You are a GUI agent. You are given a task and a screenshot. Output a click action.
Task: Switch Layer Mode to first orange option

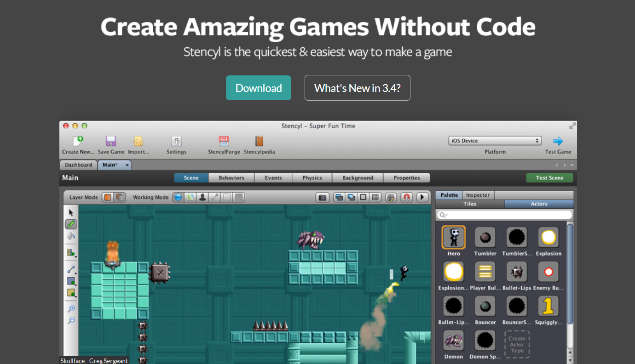(x=108, y=197)
